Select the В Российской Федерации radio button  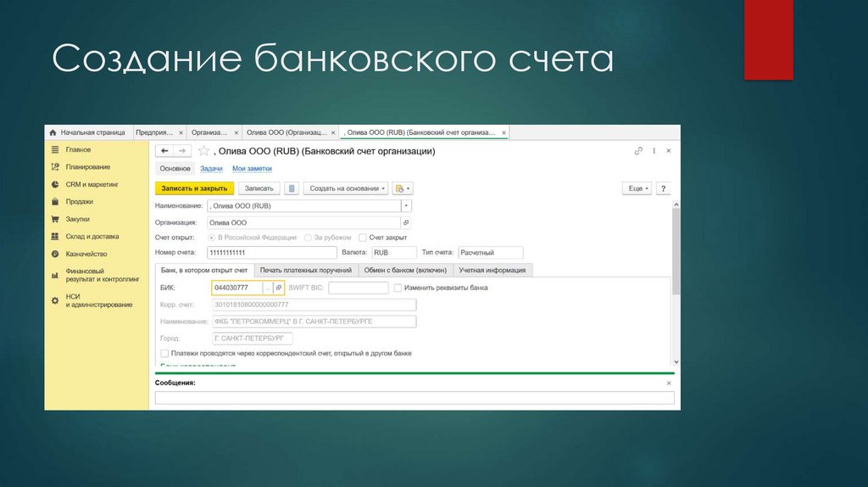(x=211, y=238)
